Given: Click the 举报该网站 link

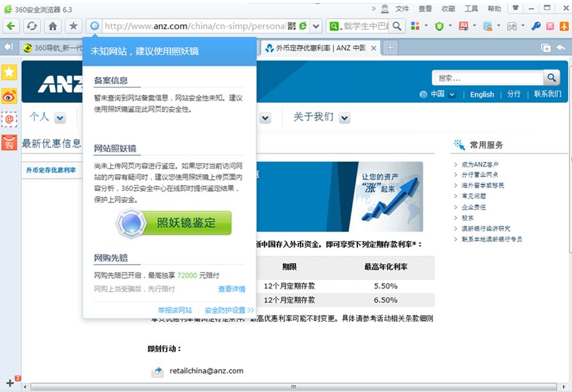Looking at the screenshot, I should [174, 310].
